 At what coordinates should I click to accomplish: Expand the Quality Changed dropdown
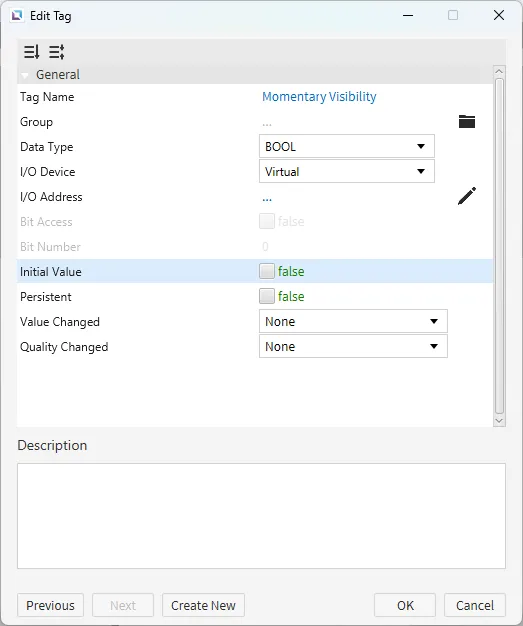point(353,347)
